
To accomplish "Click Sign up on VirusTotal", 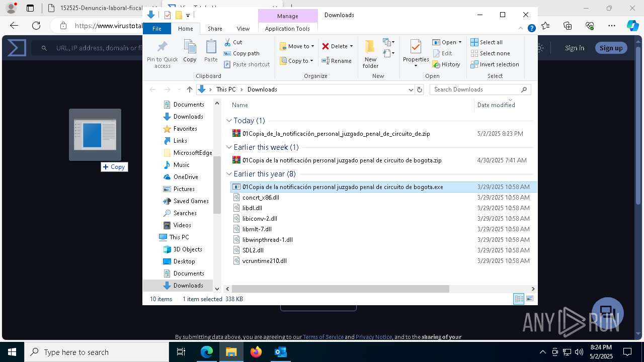I will 611,48.
